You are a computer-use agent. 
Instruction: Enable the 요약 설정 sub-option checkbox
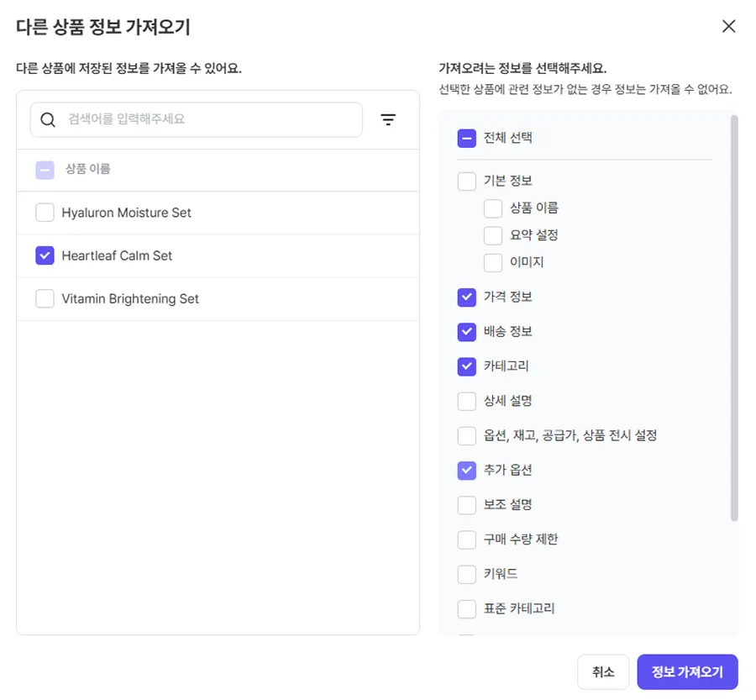(493, 235)
